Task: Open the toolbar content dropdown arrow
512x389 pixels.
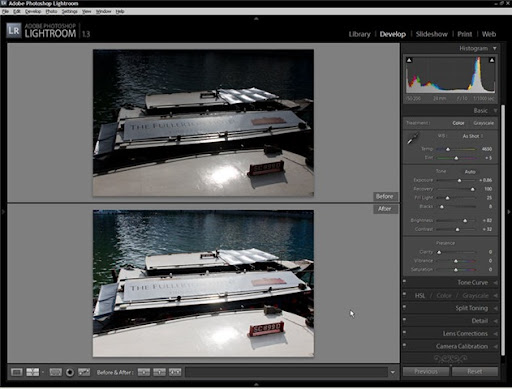Action: click(393, 372)
